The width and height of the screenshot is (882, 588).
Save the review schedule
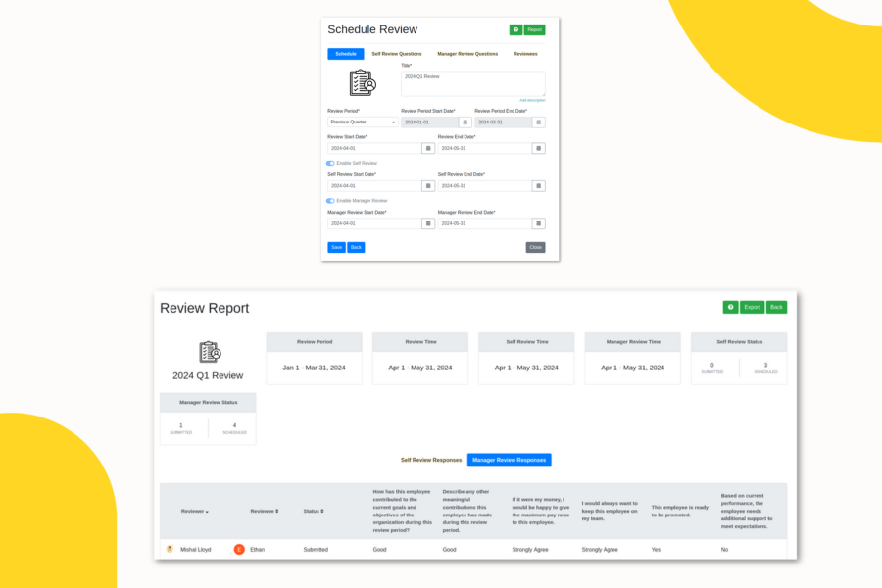[336, 248]
